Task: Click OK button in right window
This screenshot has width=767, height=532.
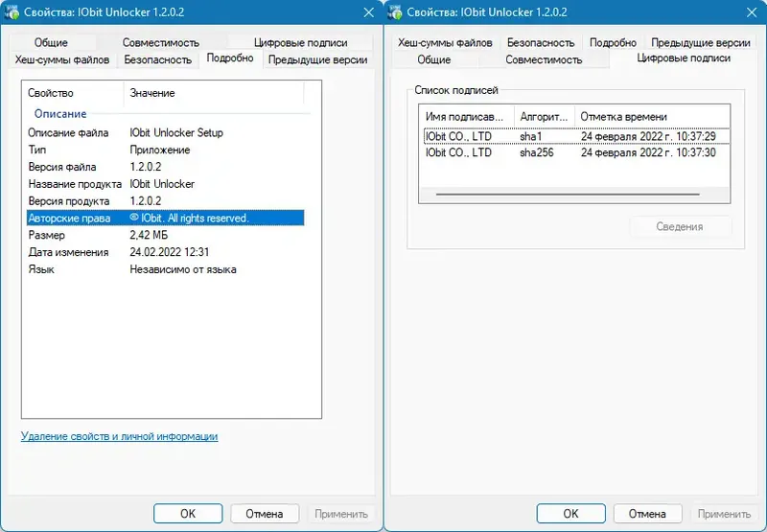Action: point(570,514)
